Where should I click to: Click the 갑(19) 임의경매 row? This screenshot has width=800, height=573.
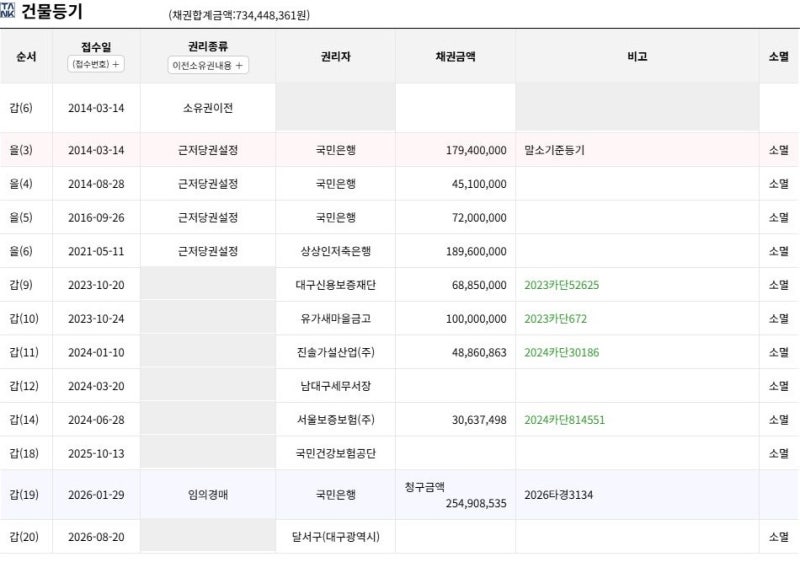(399, 494)
